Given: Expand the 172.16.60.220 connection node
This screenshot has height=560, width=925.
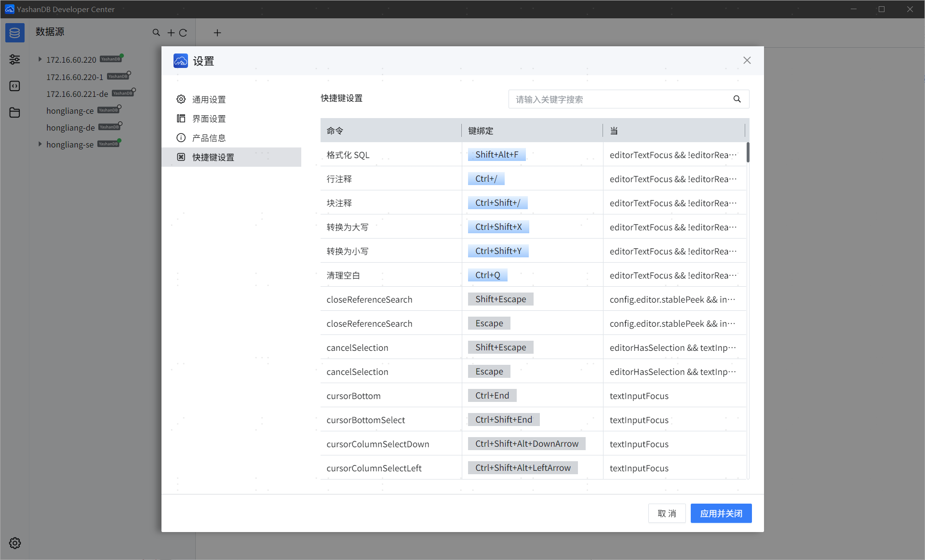Looking at the screenshot, I should 40,59.
